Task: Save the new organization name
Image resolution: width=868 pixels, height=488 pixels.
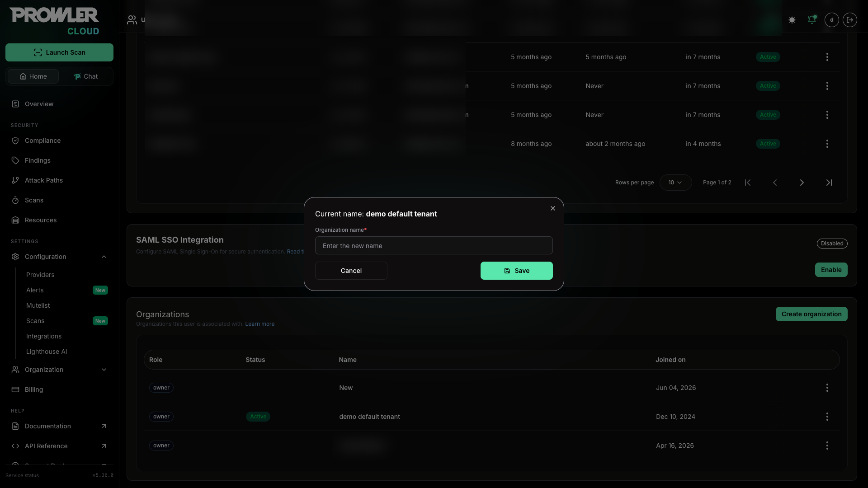Action: pos(517,271)
